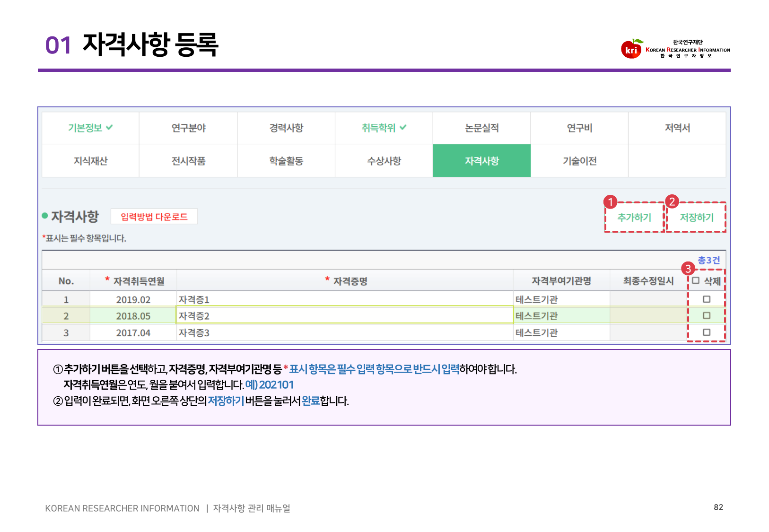Check the delete box for row 3

coord(707,332)
